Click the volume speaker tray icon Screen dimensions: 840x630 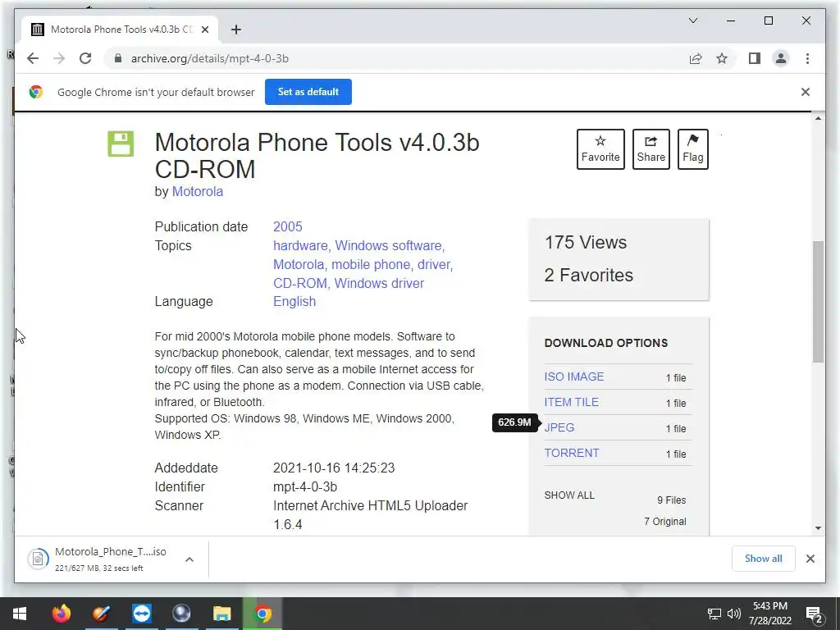734,614
